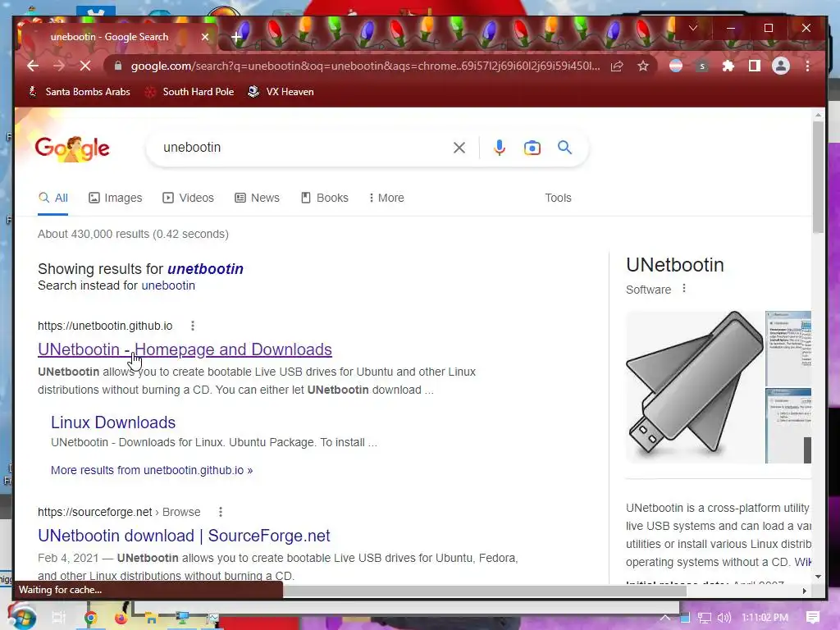Switch to the News tab
Viewport: 840px width, 630px height.
[x=257, y=198]
